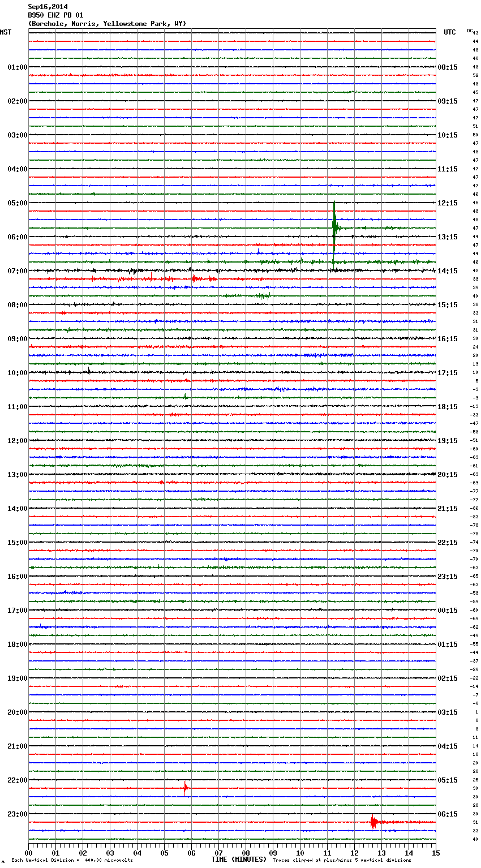Click the 19:15 UTC time label
The height and width of the screenshot is (868, 481).
448,441
